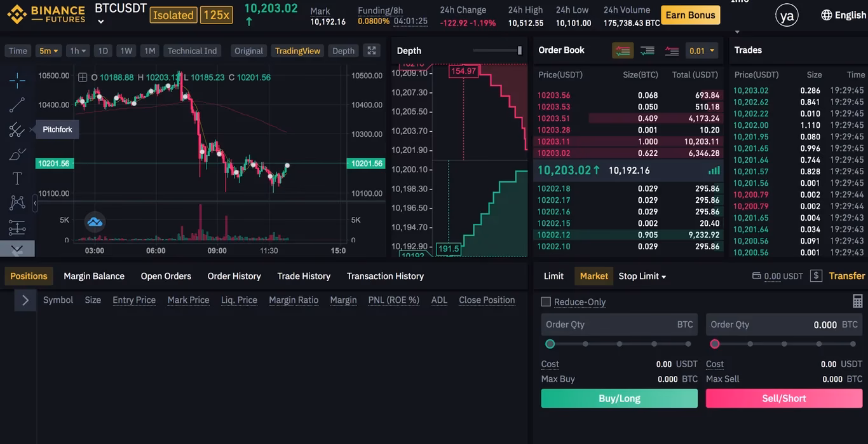
Task: Switch to the Trade History tab
Action: 303,276
